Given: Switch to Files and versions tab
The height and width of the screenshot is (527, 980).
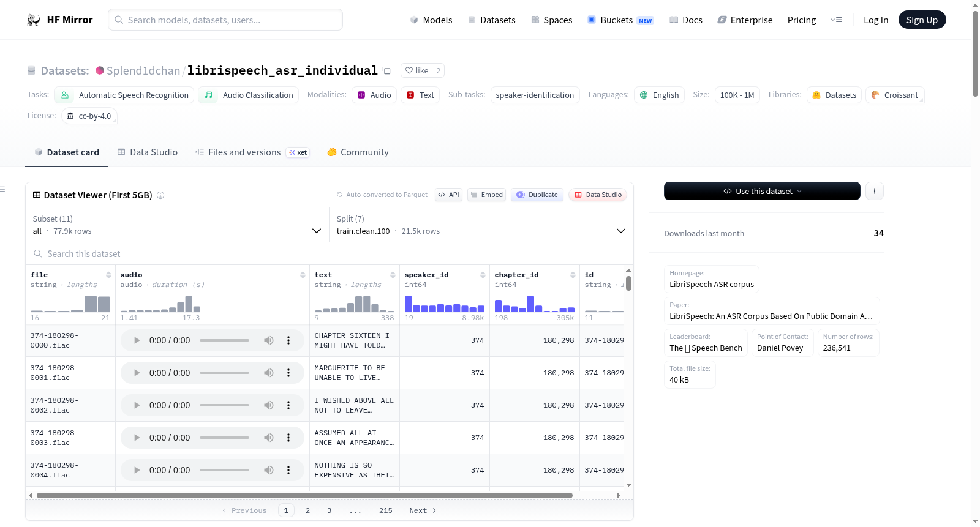Looking at the screenshot, I should tap(252, 152).
